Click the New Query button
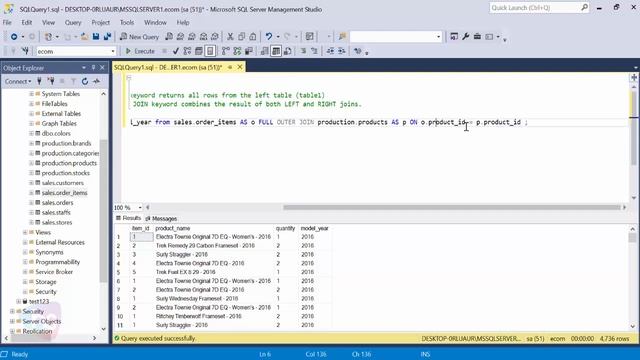This screenshot has width=640, height=360. click(139, 37)
